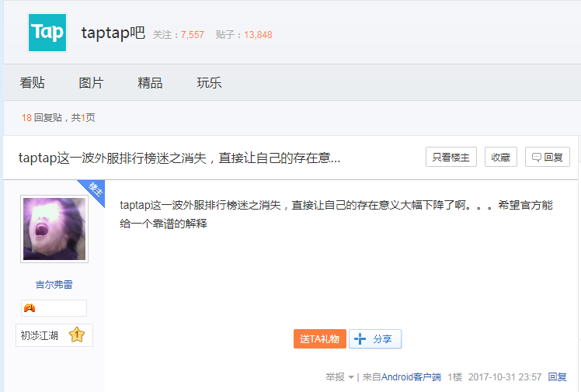Image resolution: width=581 pixels, height=392 pixels.
Task: Switch to the 图片 tab
Action: pos(91,82)
